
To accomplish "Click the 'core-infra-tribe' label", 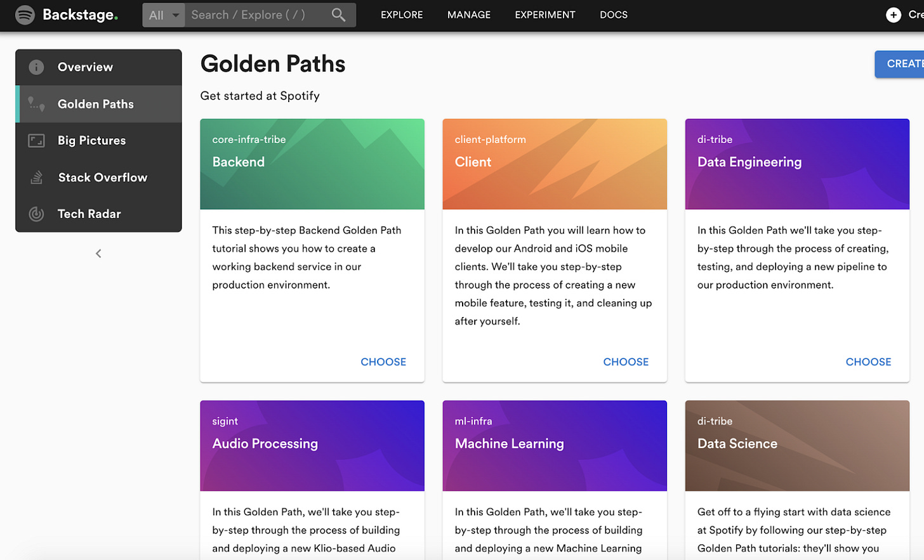I will click(249, 140).
